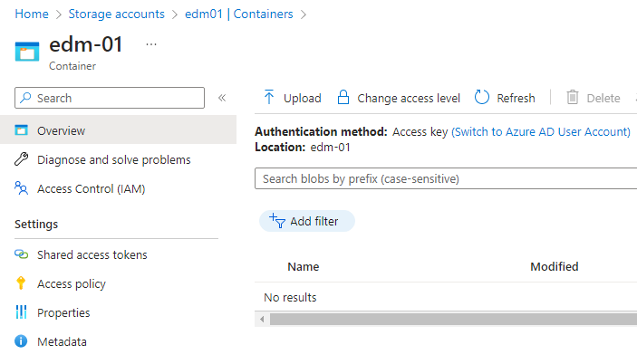Open Diagnose and solve problems
This screenshot has width=637, height=364.
(113, 160)
